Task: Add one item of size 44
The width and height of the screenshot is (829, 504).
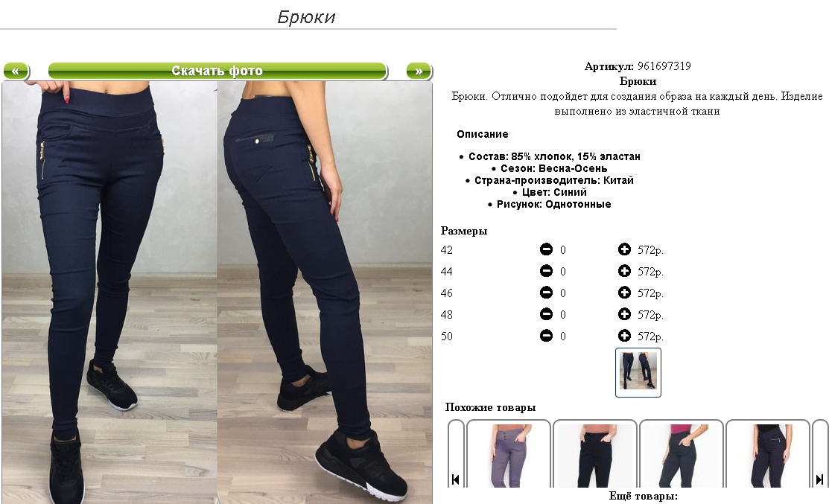Action: click(624, 271)
